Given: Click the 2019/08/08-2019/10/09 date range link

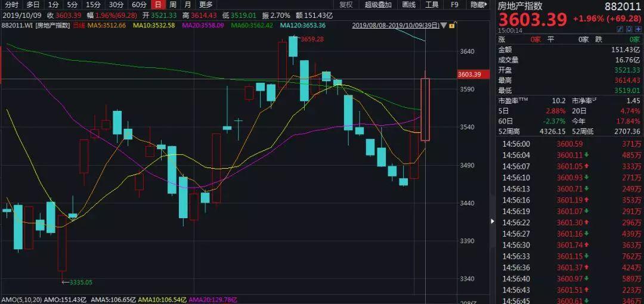Looking at the screenshot, I should pyautogui.click(x=395, y=26).
